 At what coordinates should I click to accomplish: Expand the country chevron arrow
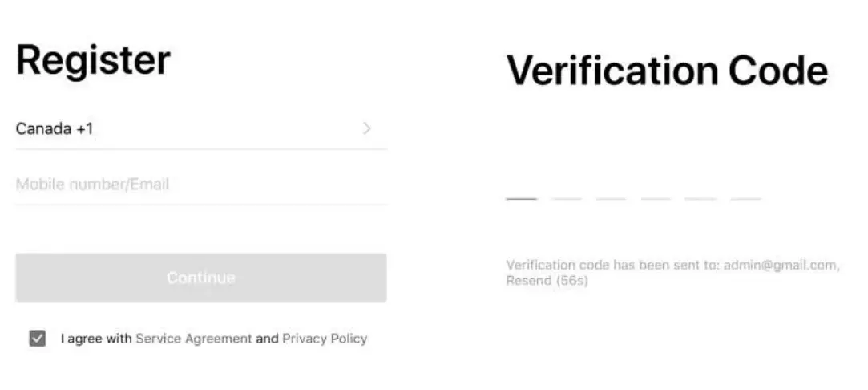[x=367, y=128]
